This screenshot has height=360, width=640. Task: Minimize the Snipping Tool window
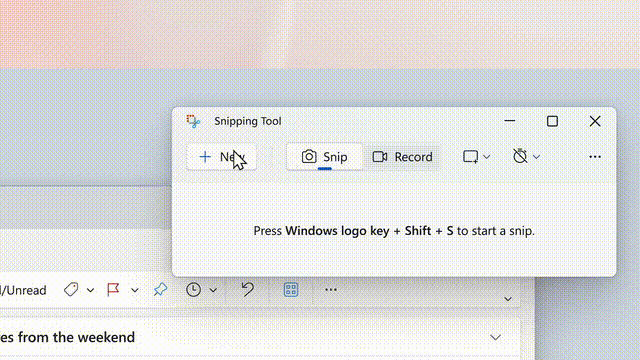coord(509,121)
